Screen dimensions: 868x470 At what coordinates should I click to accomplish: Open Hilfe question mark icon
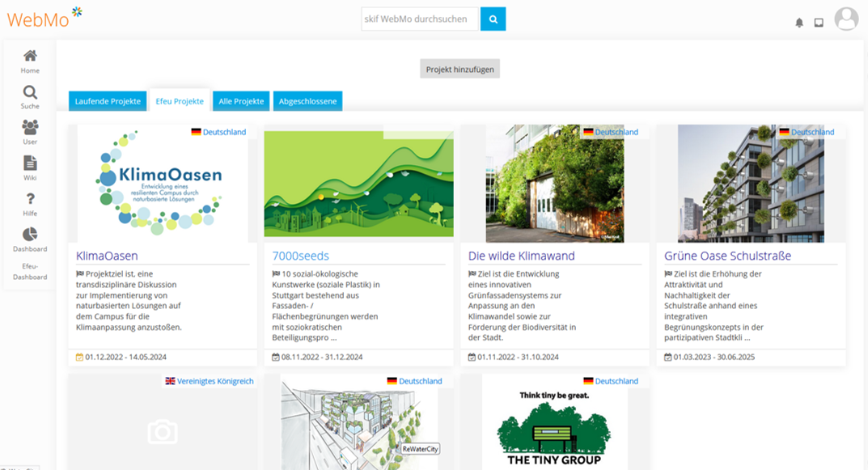30,199
